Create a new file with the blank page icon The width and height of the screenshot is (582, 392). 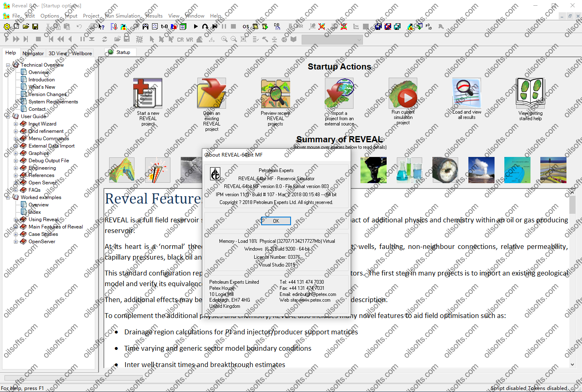pos(16,27)
